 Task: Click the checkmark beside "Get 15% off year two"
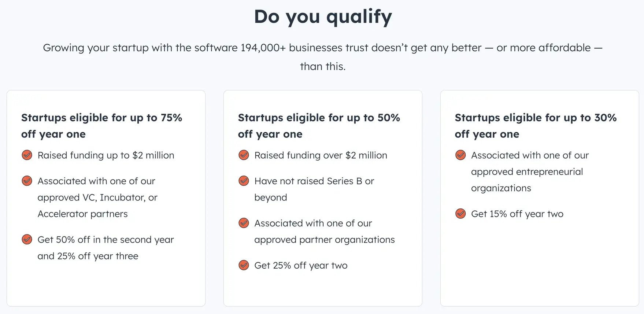click(460, 213)
